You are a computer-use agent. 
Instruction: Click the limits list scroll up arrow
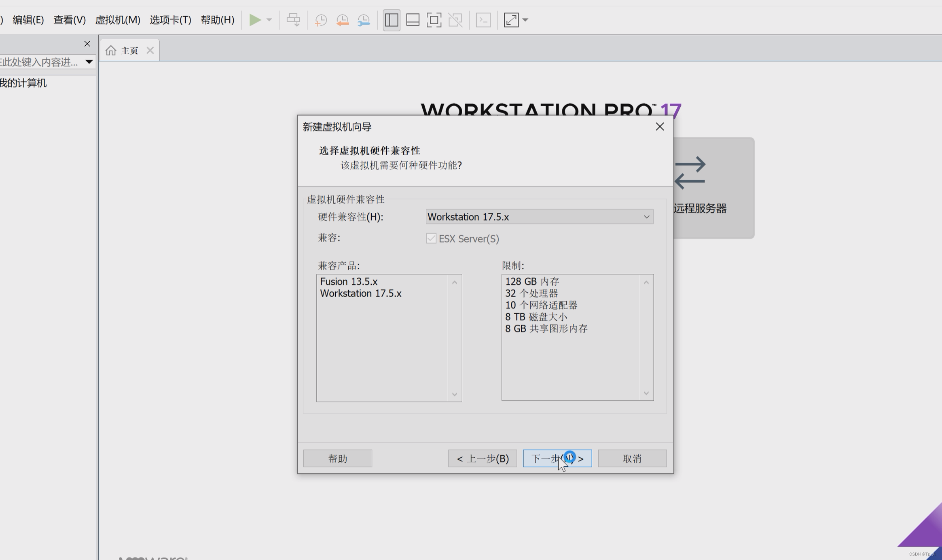[x=646, y=282]
